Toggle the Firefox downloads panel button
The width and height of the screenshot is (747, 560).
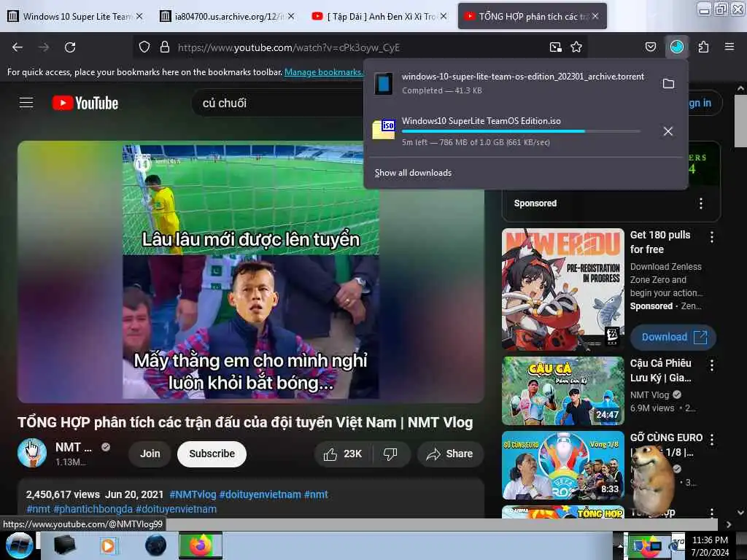point(677,47)
